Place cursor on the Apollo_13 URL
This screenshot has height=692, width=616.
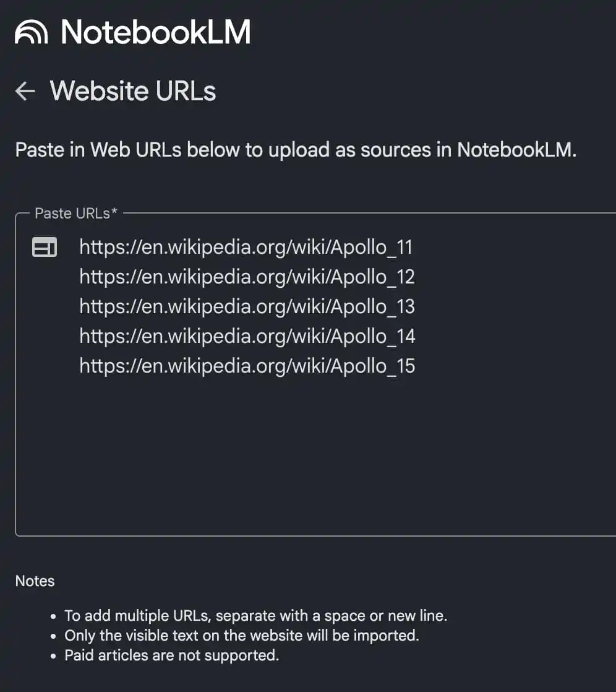pos(247,306)
